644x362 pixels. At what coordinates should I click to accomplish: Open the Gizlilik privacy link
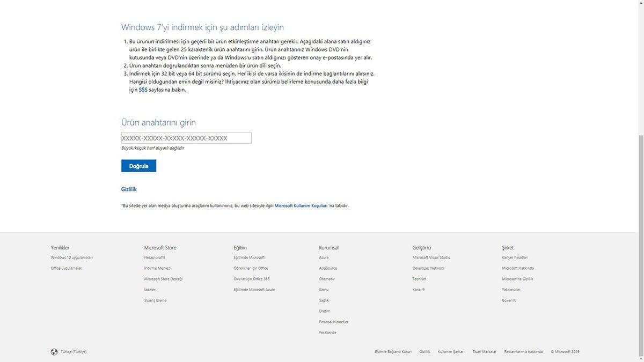tap(128, 189)
